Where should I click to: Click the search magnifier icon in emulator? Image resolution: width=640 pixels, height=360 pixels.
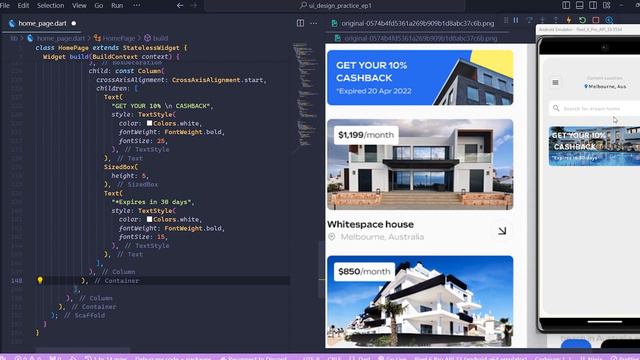click(556, 108)
